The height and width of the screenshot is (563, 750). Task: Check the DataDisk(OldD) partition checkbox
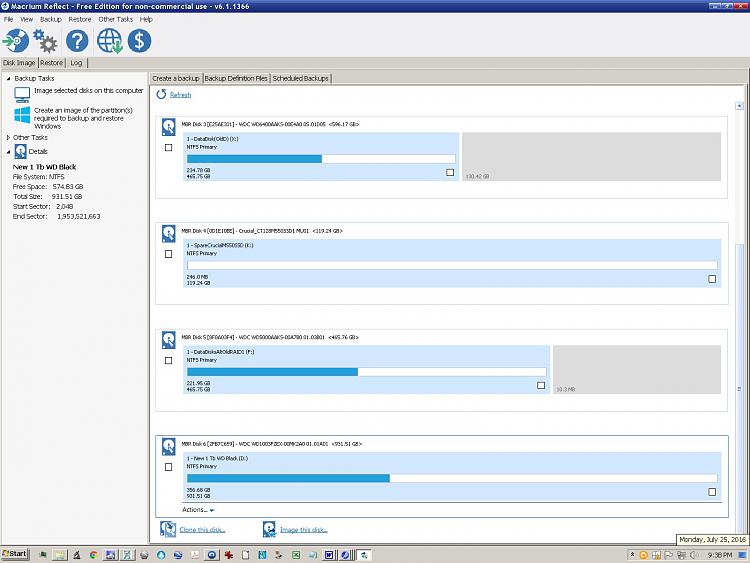(450, 172)
